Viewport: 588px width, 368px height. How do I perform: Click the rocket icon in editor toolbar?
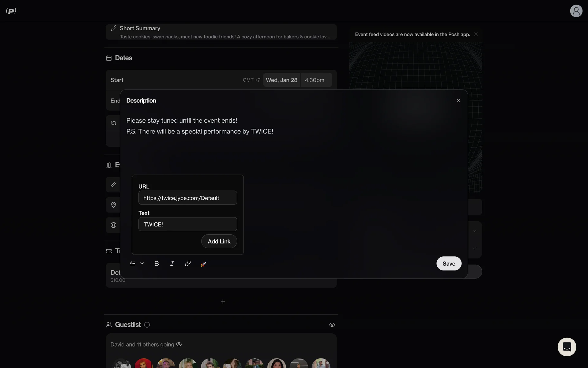click(203, 264)
